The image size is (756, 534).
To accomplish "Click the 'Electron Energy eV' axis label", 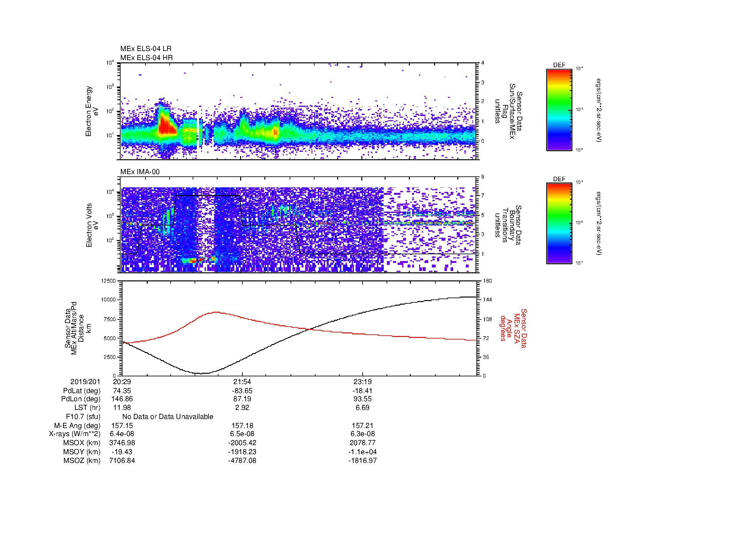I will point(92,111).
